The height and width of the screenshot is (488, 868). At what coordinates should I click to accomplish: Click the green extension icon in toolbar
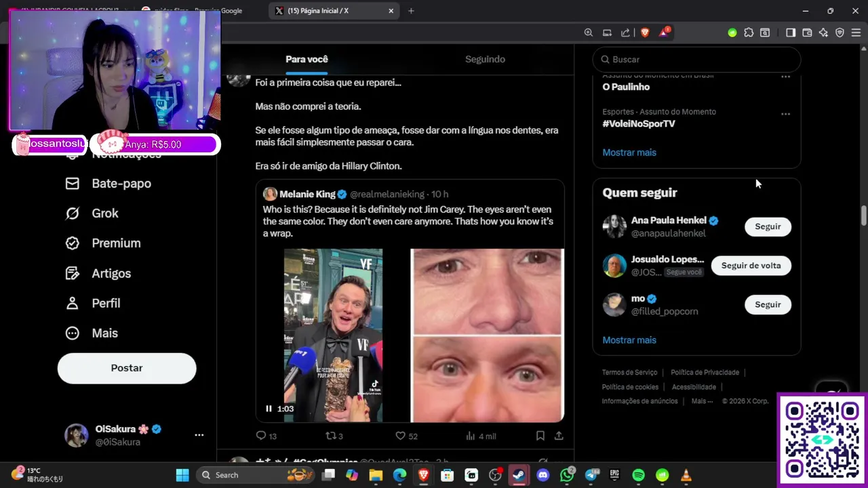click(732, 33)
